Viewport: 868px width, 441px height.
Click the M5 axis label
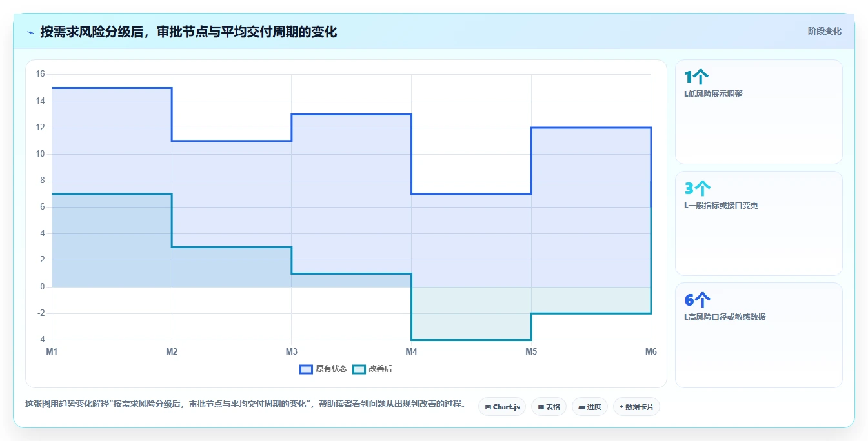click(531, 351)
